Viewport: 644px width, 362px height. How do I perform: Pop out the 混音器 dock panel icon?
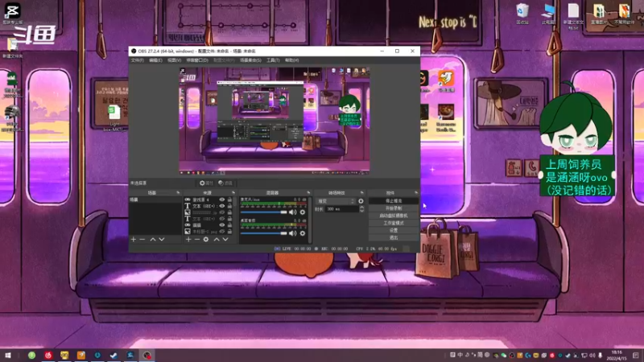tap(308, 192)
